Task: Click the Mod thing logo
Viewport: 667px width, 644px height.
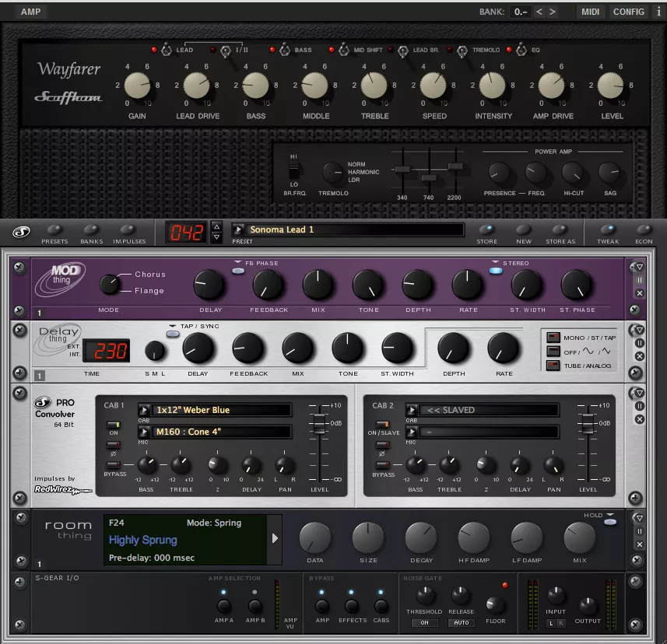Action: (61, 279)
